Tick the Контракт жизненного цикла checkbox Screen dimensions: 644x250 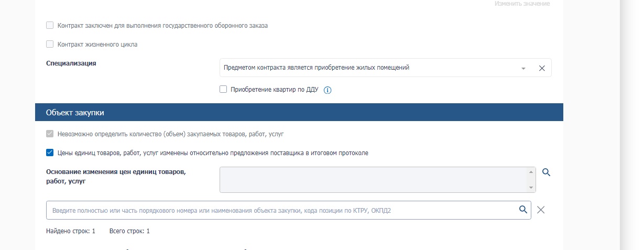coord(50,45)
